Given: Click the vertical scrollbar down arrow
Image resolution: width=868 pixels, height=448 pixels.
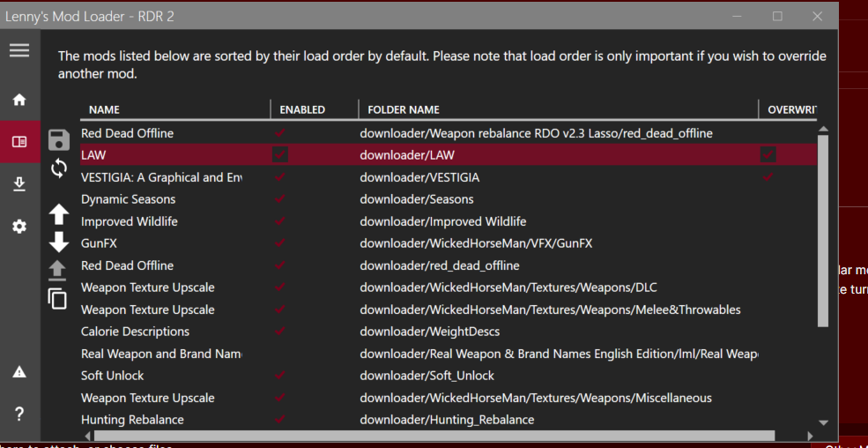Looking at the screenshot, I should [823, 422].
